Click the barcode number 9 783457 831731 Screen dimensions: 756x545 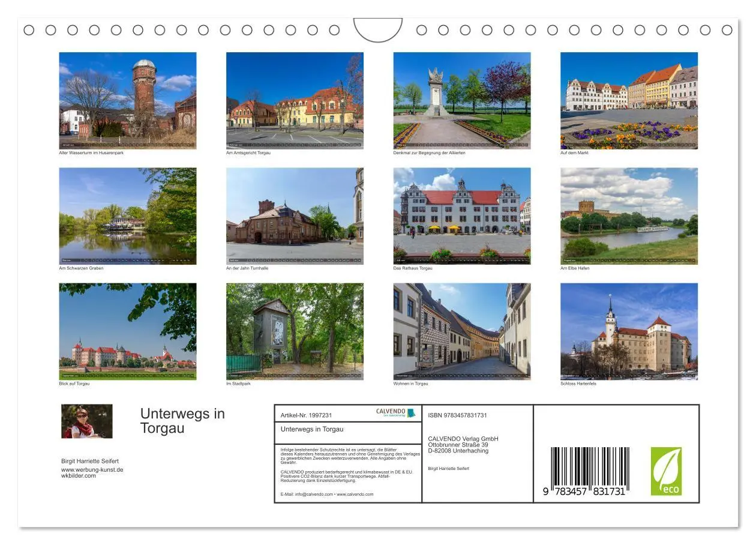pyautogui.click(x=584, y=491)
